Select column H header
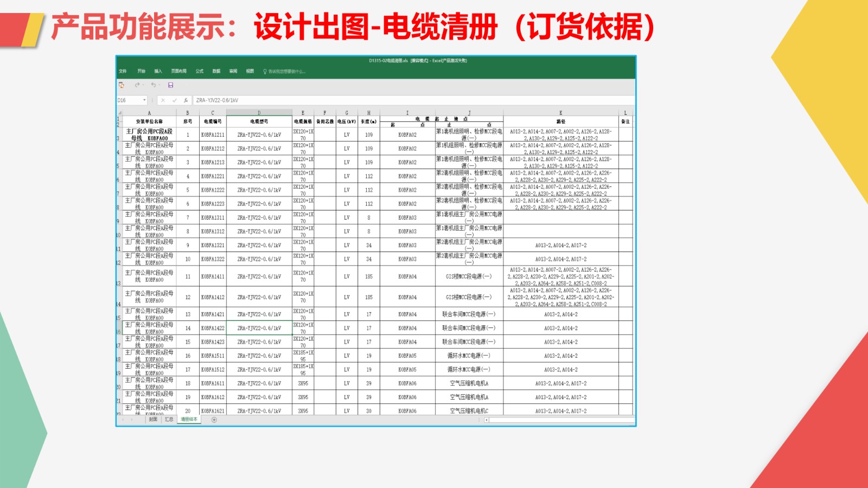The width and height of the screenshot is (868, 488). click(369, 113)
